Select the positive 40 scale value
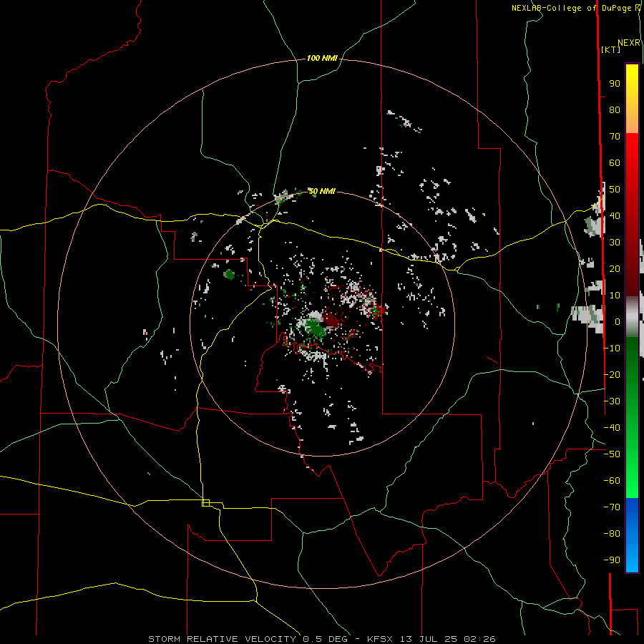Screen dimensions: 644x644 615,216
